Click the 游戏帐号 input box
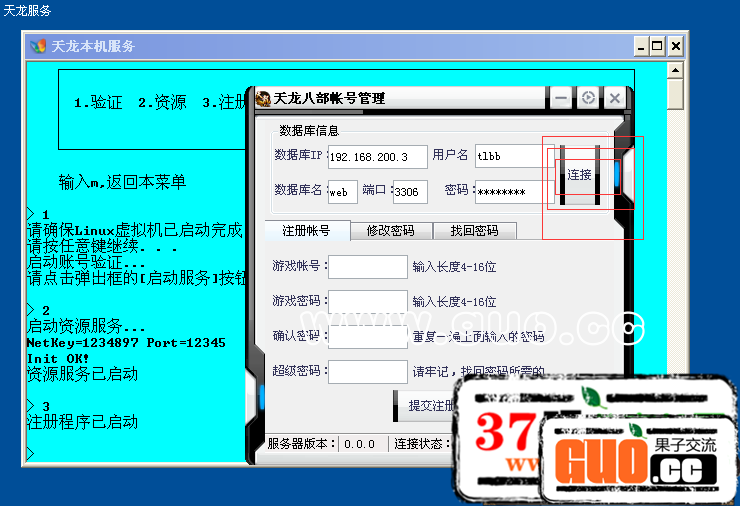Screen dimensions: 740x506 368,267
